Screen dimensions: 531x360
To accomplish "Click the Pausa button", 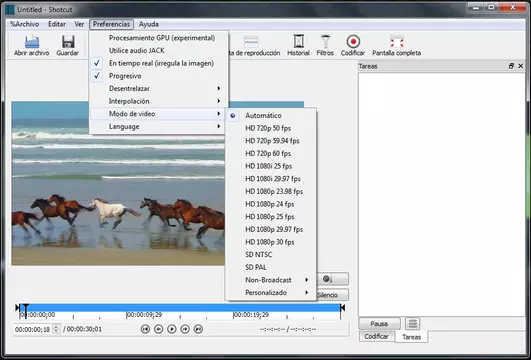I will pos(379,324).
